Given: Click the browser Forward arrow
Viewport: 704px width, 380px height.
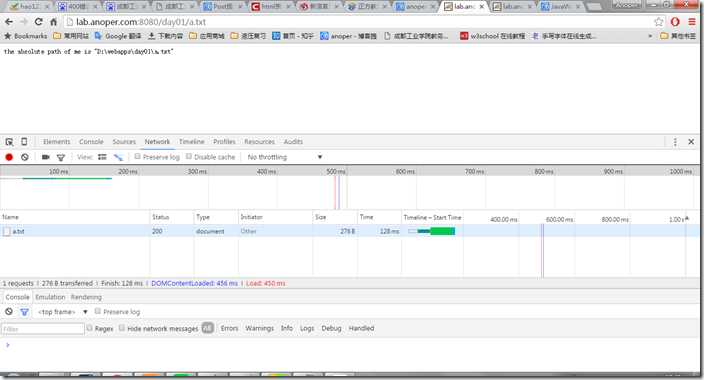Looking at the screenshot, I should 23,22.
